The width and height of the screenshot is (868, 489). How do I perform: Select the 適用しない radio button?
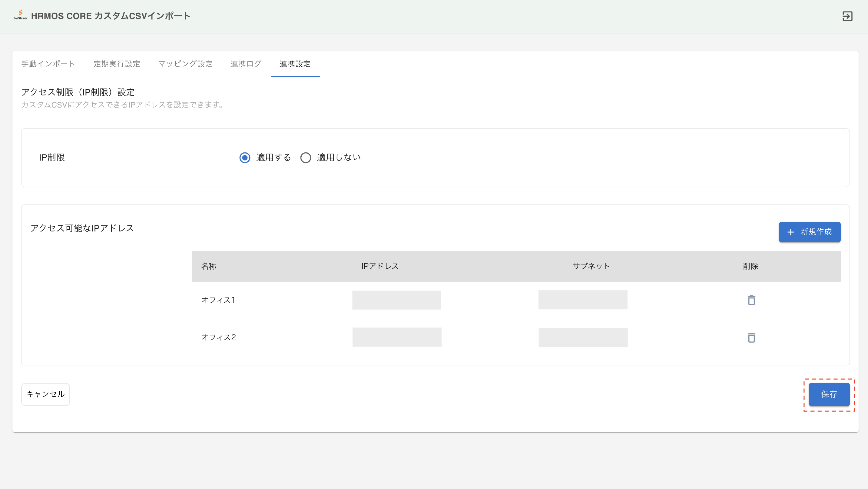[x=305, y=157]
